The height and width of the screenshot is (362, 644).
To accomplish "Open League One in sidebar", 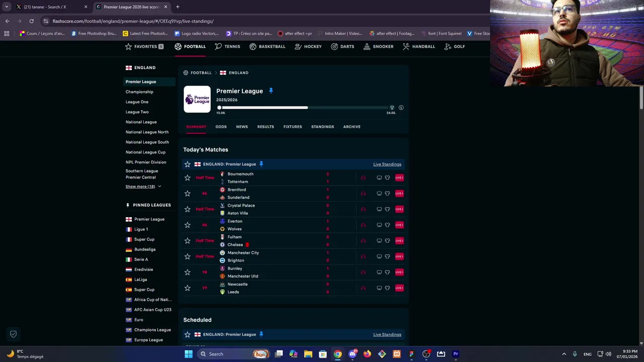I will 137,102.
